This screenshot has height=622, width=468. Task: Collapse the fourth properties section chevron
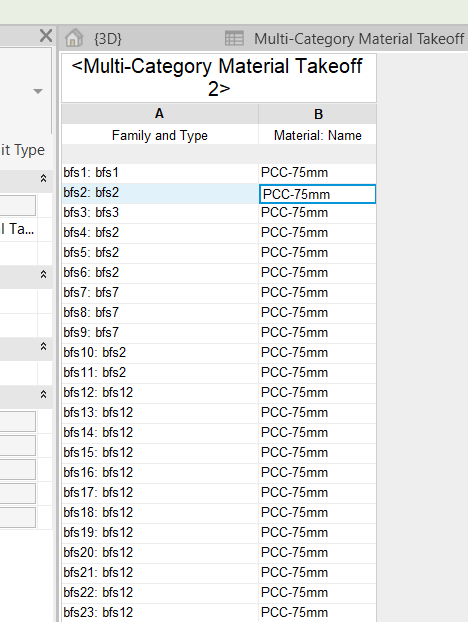44,394
